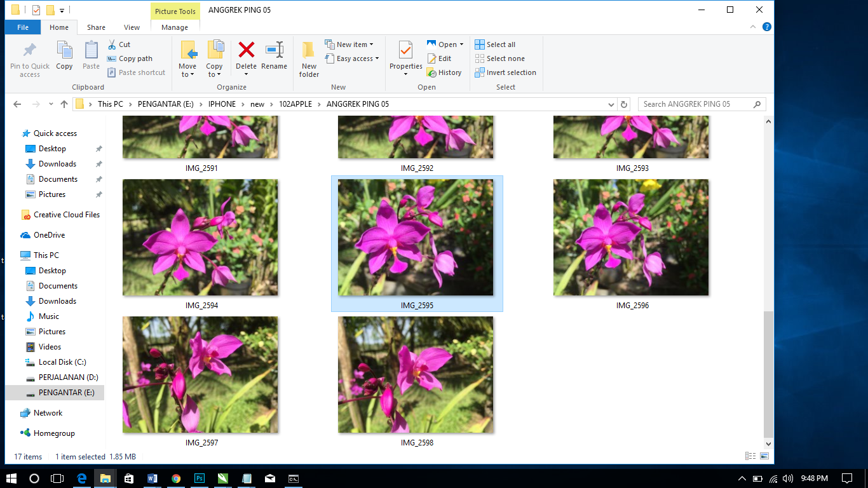Create a New folder
Image resolution: width=868 pixels, height=488 pixels.
(x=309, y=59)
